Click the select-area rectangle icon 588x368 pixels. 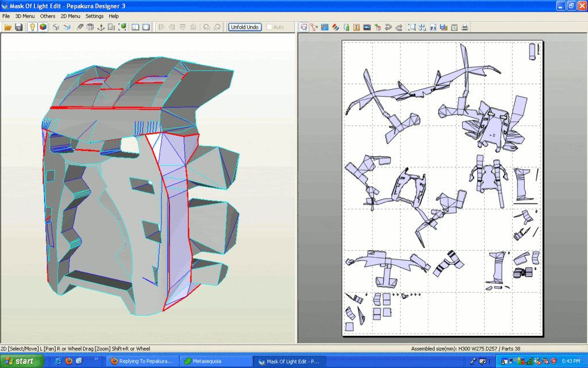coord(412,27)
